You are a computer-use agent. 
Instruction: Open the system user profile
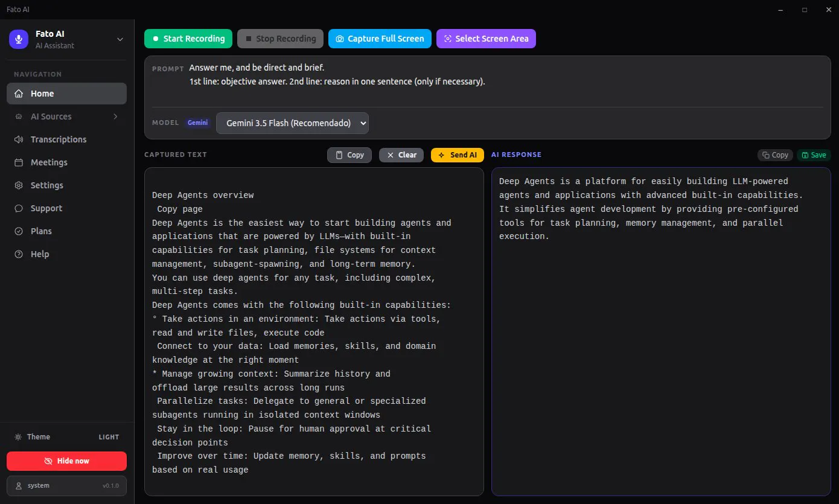pyautogui.click(x=67, y=486)
